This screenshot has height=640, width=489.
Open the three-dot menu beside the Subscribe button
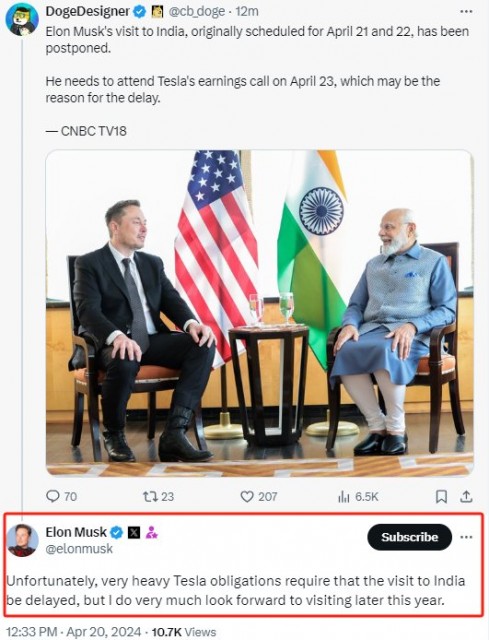pos(466,537)
